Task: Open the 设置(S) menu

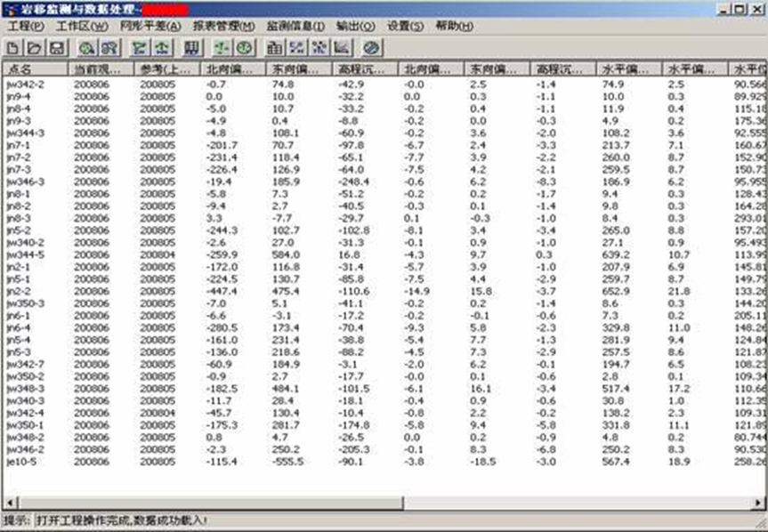Action: [405, 27]
